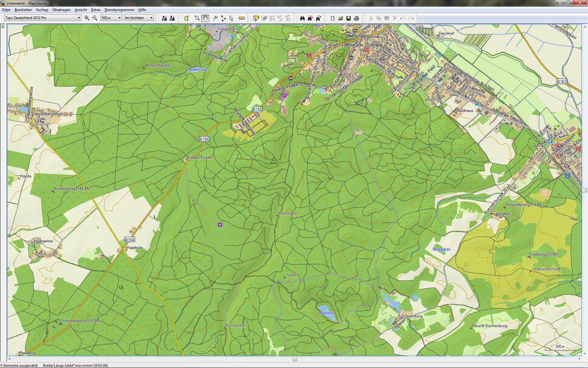
Task: Open the Extras menu
Action: pyautogui.click(x=96, y=10)
